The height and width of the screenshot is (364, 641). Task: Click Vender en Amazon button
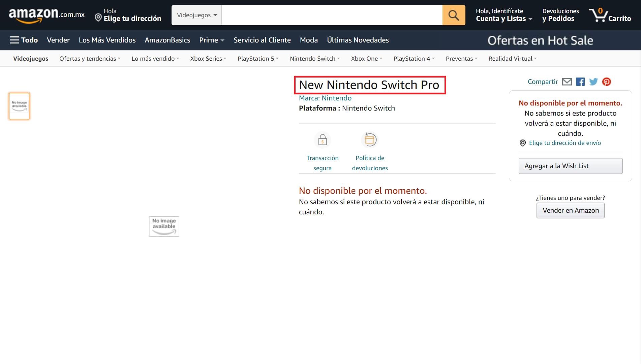[571, 211]
